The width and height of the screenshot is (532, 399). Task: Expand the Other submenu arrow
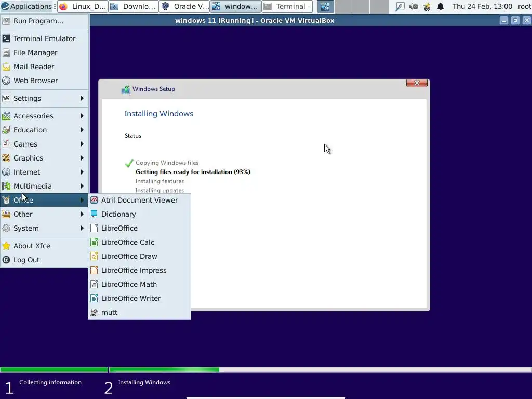click(82, 214)
